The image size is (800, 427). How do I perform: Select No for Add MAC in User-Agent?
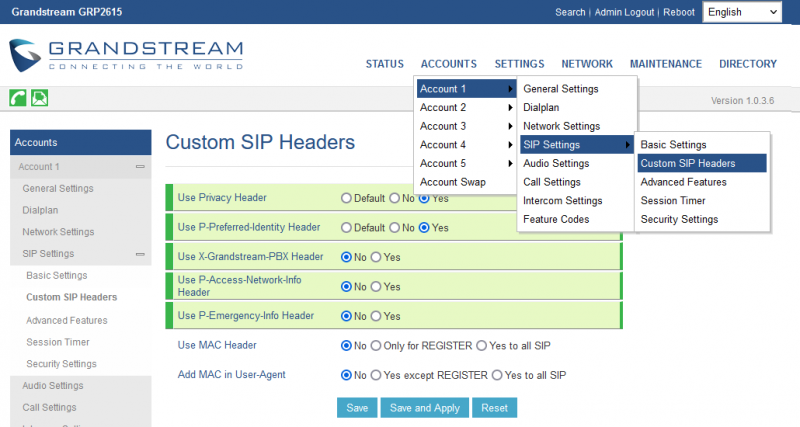click(346, 375)
